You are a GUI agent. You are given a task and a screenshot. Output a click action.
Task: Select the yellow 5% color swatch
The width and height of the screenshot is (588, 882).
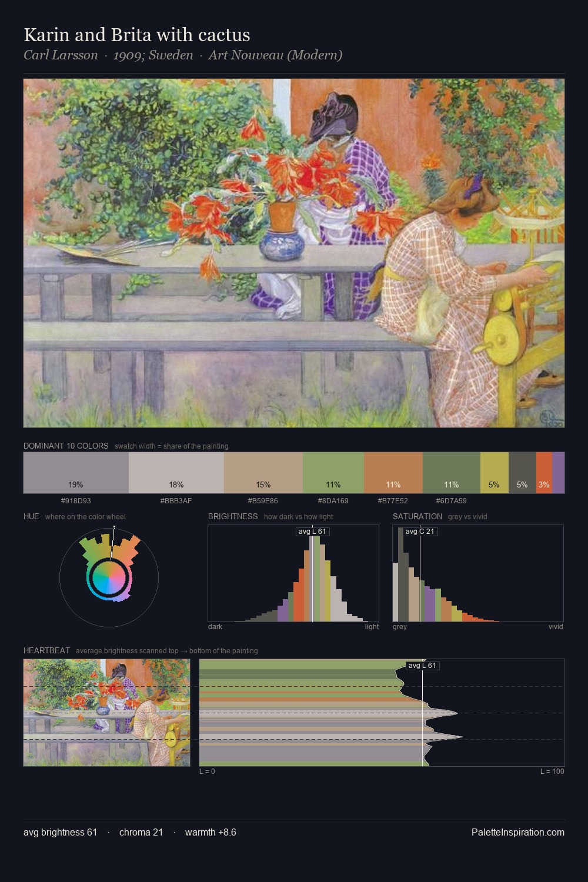coord(495,472)
